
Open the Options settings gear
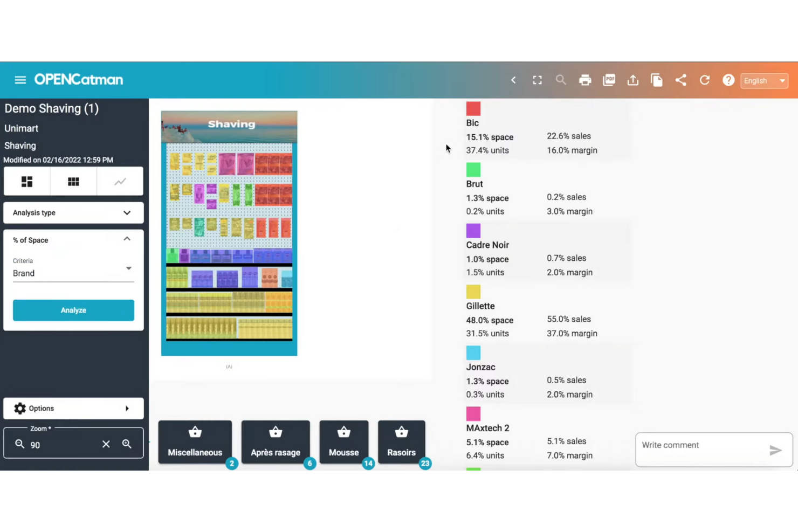tap(20, 408)
